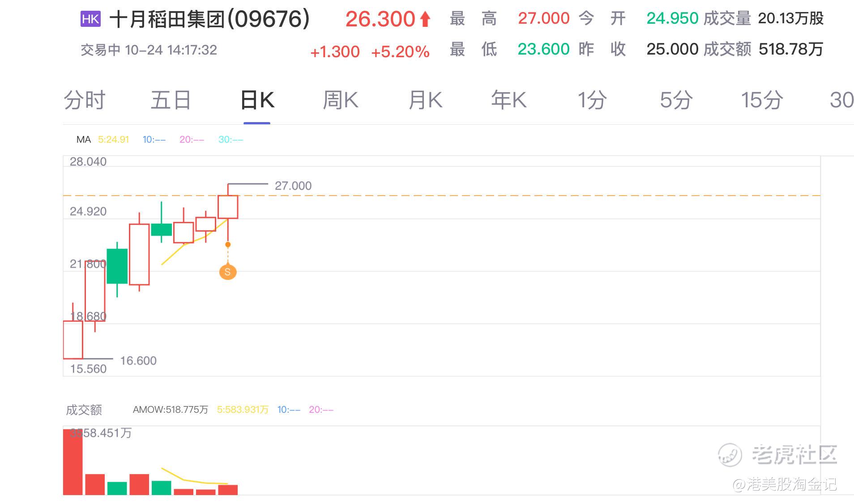Click the 今开 value 24.950
Image resolution: width=854 pixels, height=504 pixels.
pyautogui.click(x=672, y=18)
